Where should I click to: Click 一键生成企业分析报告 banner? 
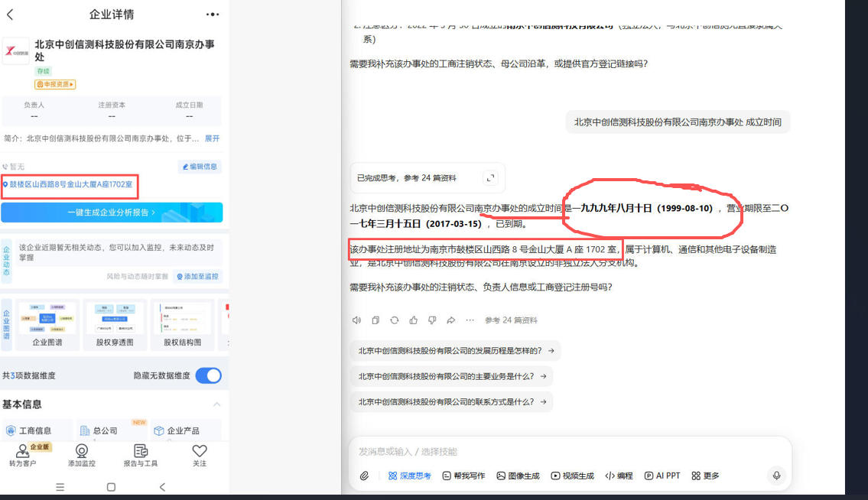point(111,212)
